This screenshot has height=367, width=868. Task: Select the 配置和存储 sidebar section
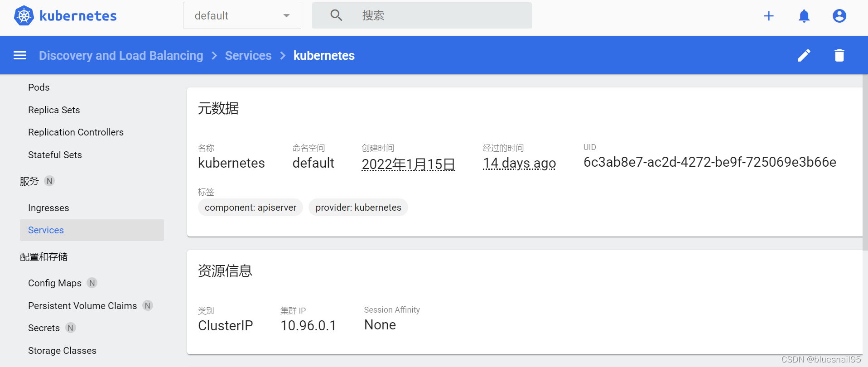click(43, 257)
